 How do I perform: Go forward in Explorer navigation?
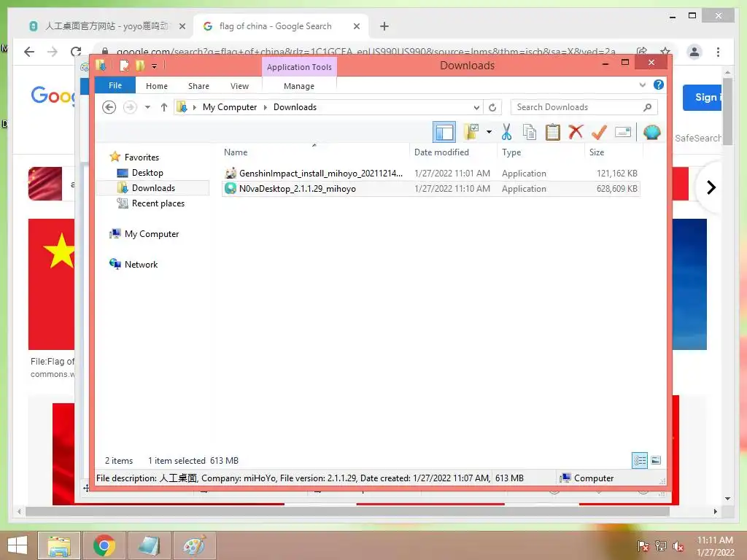click(130, 107)
